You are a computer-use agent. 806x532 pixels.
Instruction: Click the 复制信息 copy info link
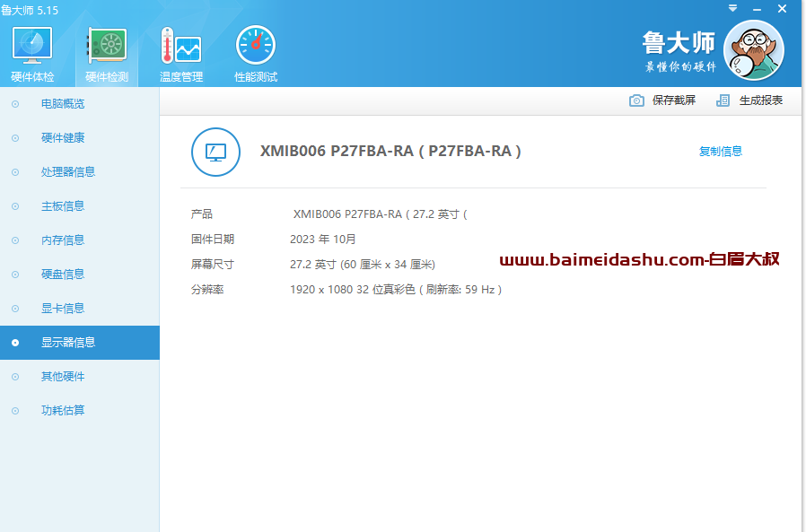(x=721, y=151)
